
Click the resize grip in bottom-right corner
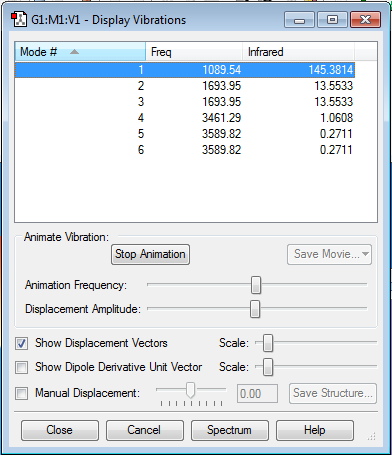372,436
